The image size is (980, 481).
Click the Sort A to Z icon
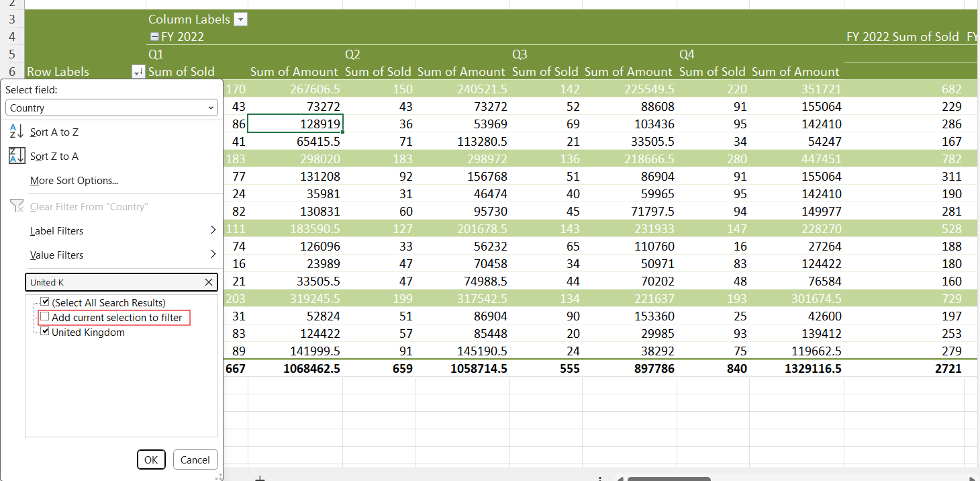coord(17,132)
